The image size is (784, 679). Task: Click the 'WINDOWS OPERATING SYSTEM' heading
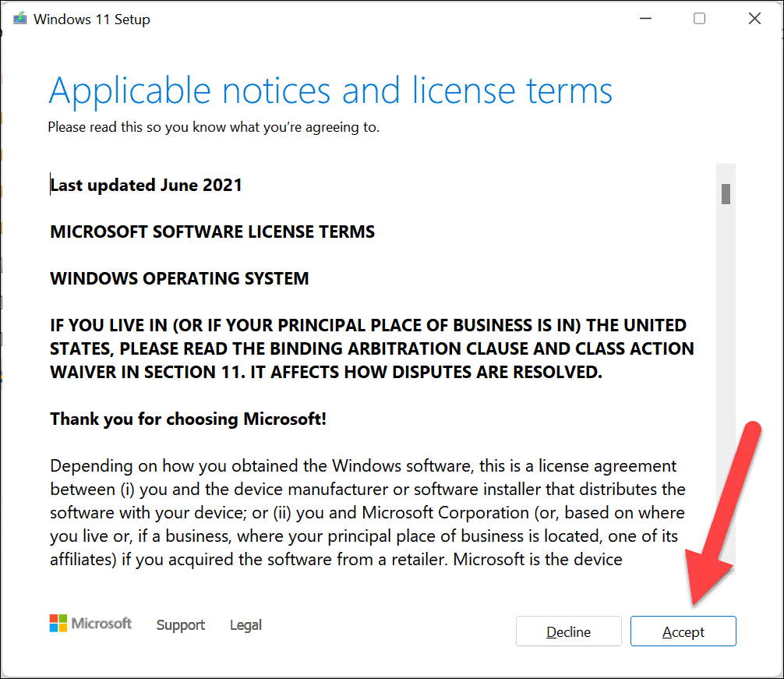coord(179,278)
